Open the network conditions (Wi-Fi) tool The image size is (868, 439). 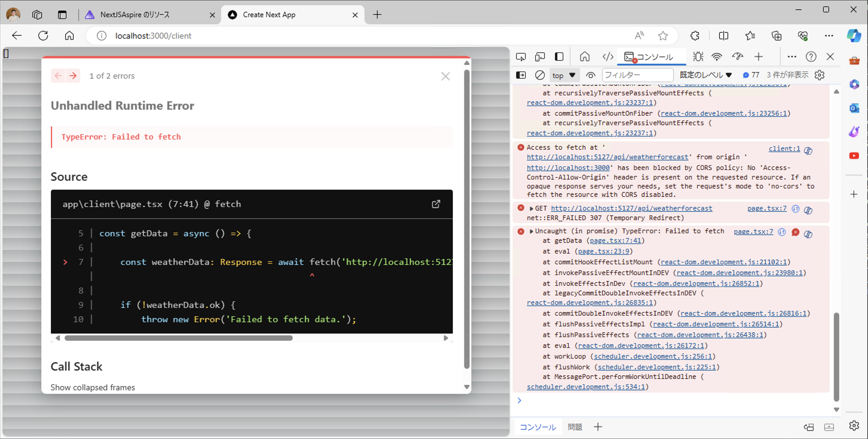tap(717, 57)
